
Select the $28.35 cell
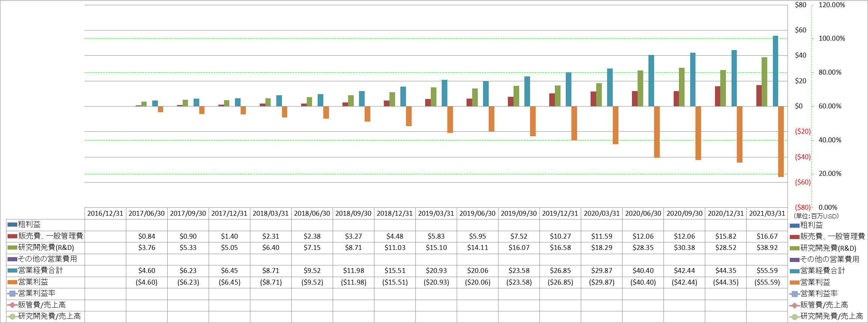point(643,248)
